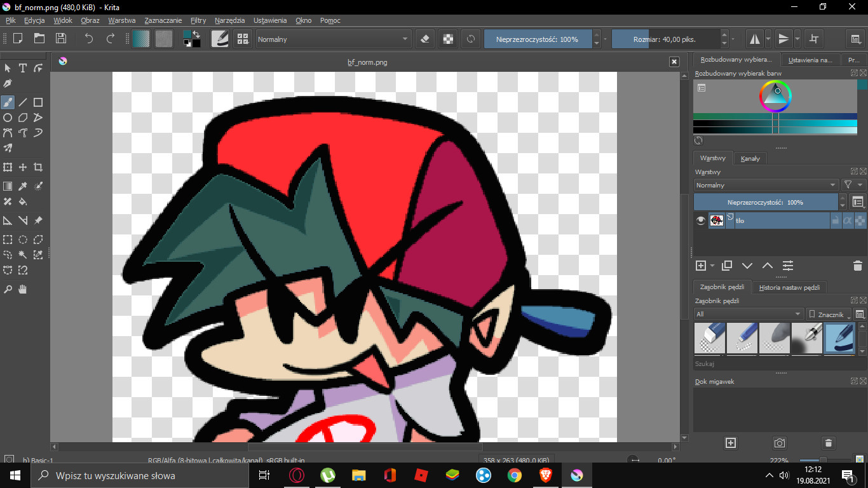Open the brush presets chooser grid icon

click(242, 39)
